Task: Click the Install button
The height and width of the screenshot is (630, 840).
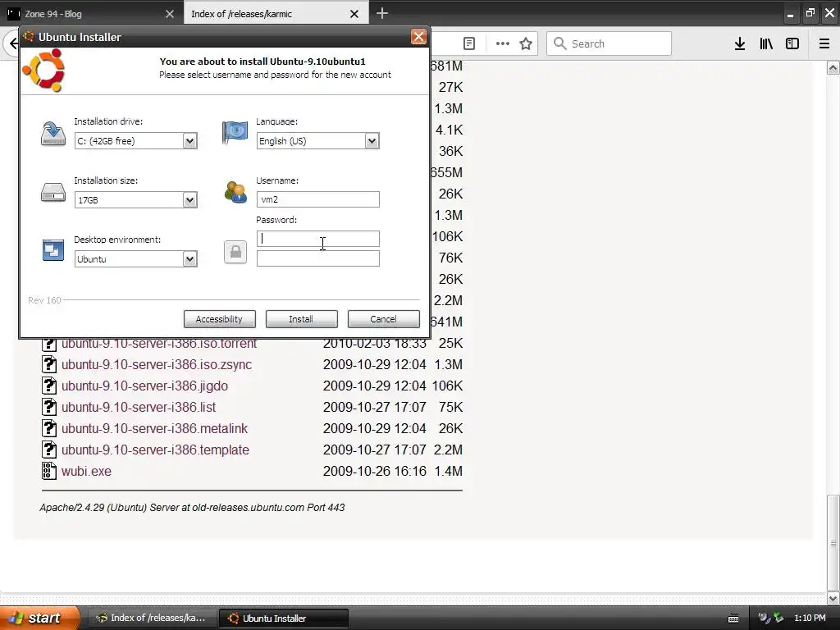Action: 302,319
